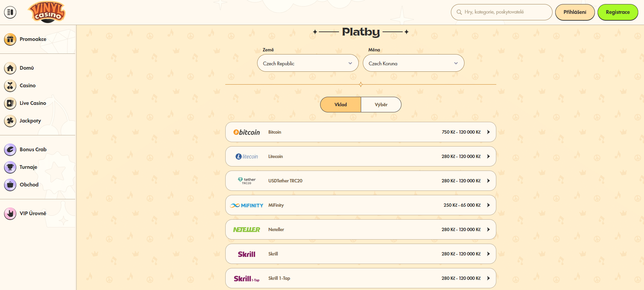Open VIP Úrovně link text
Screen dimensions: 644x290
tap(33, 214)
